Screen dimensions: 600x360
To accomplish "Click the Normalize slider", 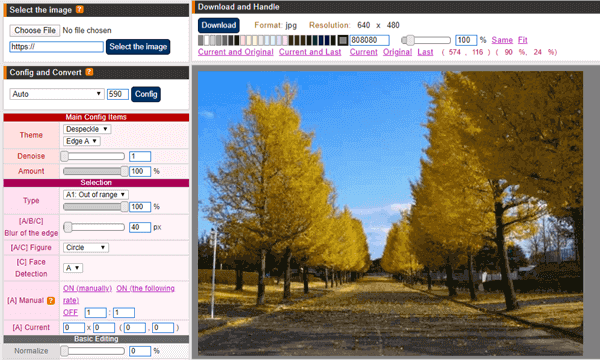I will tap(93, 351).
